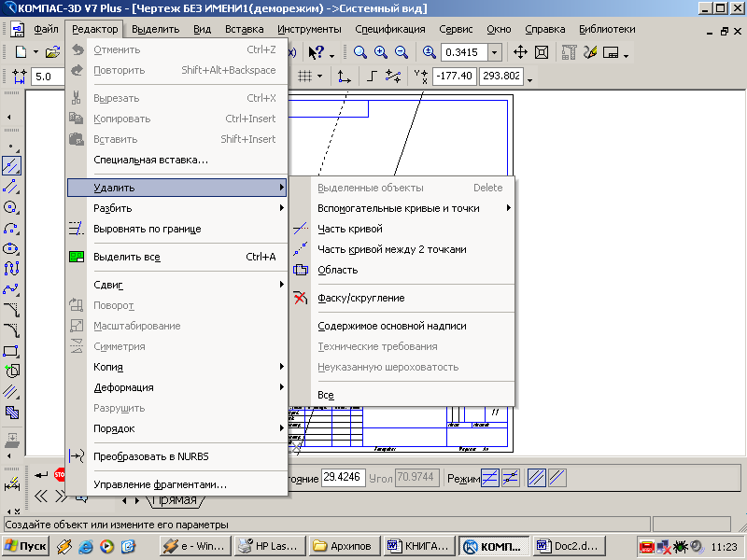Open the Выделить menu
Image resolution: width=747 pixels, height=560 pixels.
tap(155, 29)
